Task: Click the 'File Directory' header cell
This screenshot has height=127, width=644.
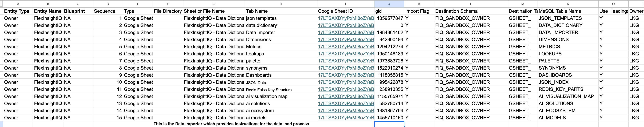Action: click(168, 11)
